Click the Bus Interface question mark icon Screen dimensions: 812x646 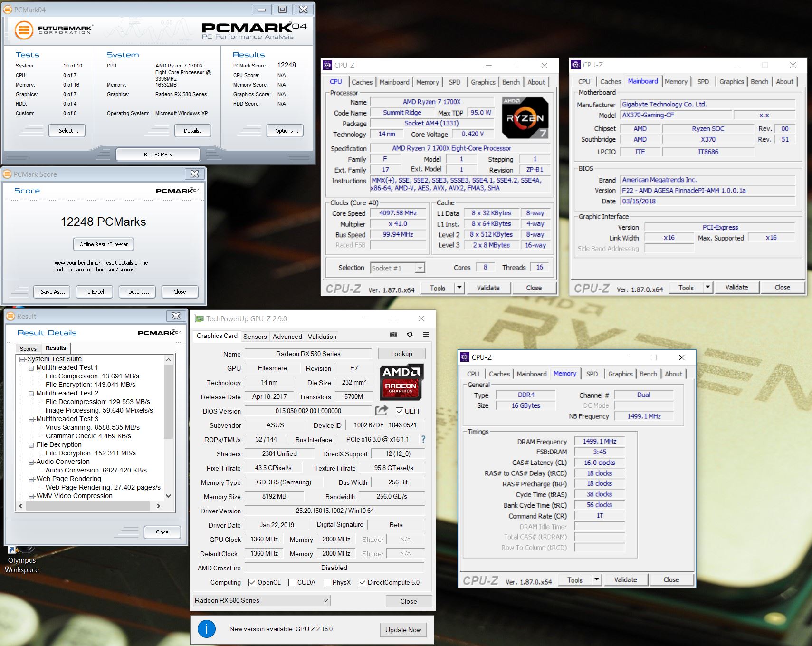coord(423,439)
